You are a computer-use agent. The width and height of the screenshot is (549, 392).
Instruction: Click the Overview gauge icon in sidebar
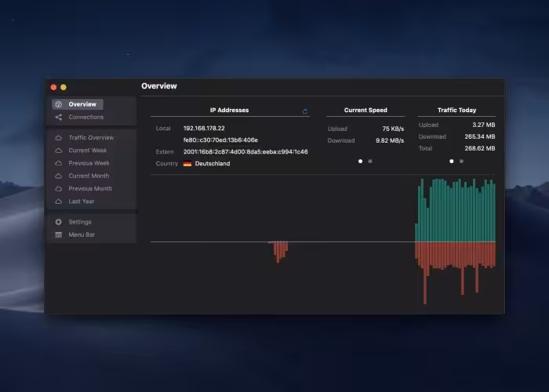[x=59, y=104]
